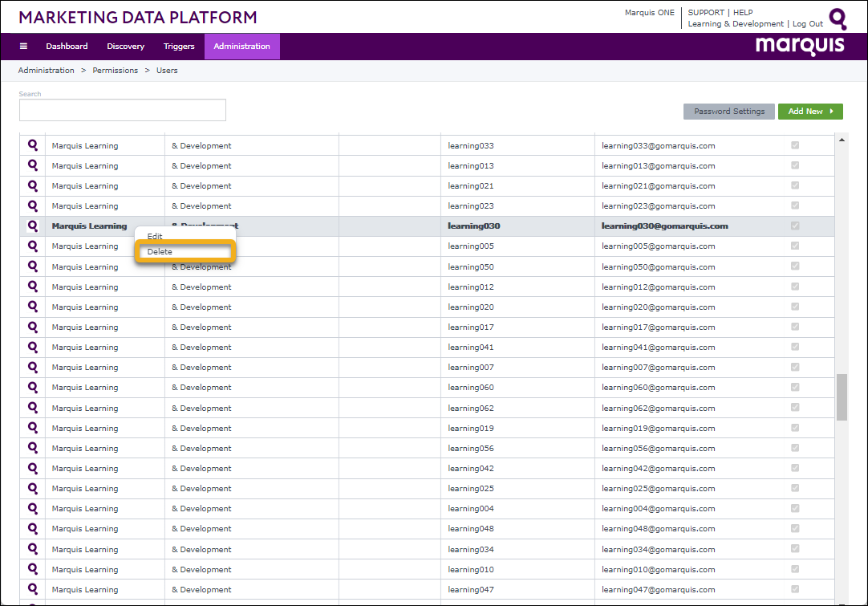
Task: Toggle the checkbox for learning012 user
Action: point(795,287)
